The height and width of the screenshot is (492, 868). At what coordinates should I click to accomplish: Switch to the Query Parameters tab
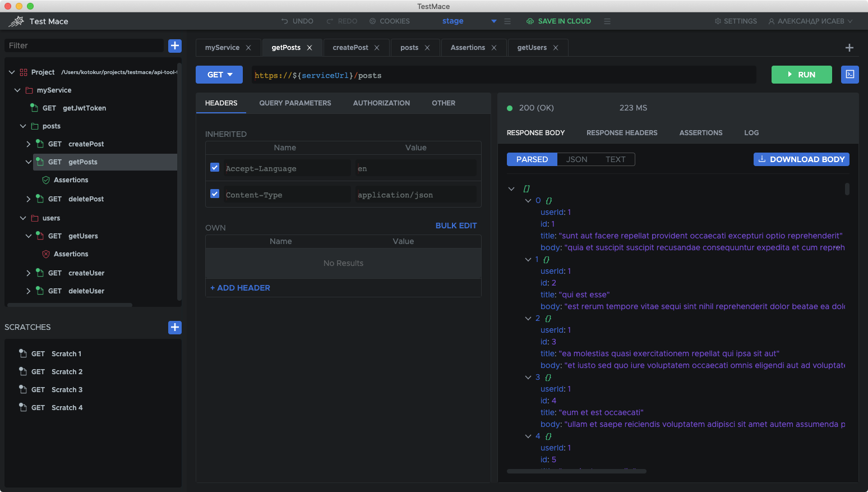coord(295,103)
